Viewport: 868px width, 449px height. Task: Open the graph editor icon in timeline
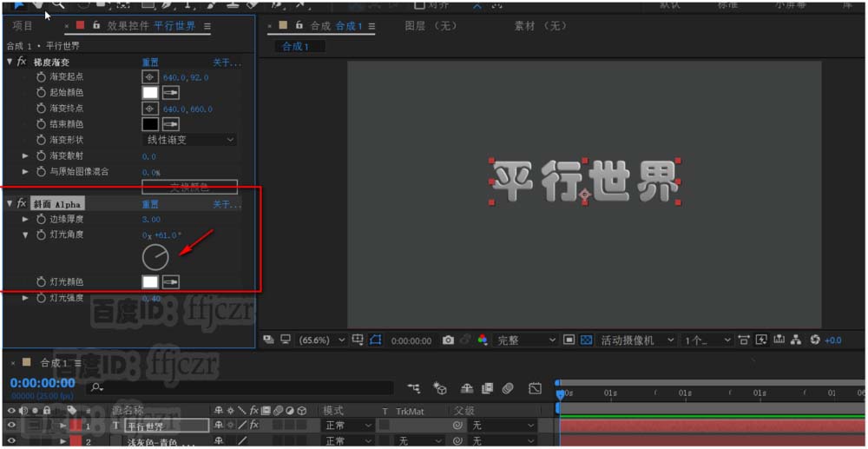pyautogui.click(x=534, y=389)
